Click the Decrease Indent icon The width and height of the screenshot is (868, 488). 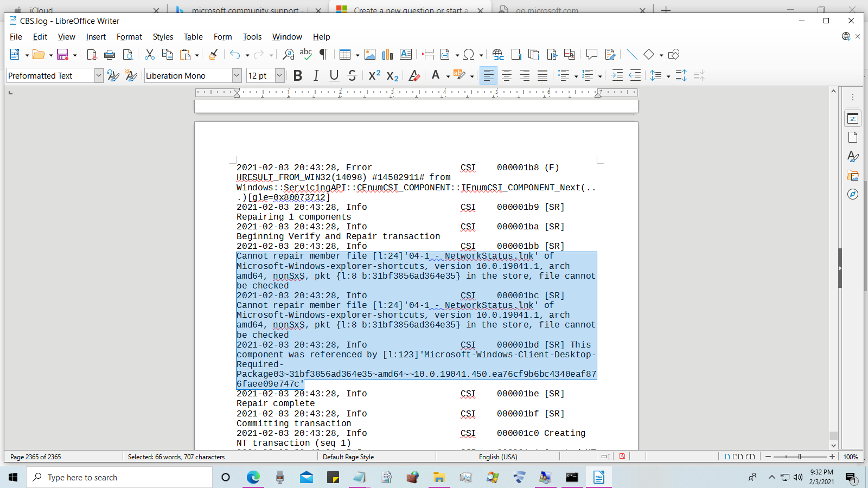coord(635,75)
